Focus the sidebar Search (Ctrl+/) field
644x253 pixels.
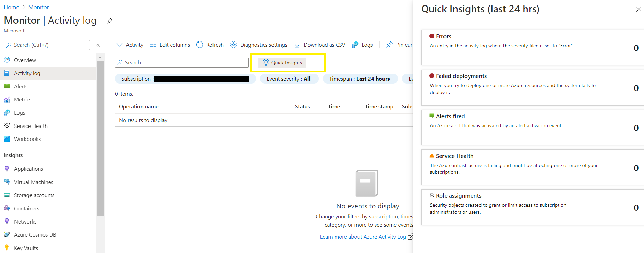[x=47, y=45]
